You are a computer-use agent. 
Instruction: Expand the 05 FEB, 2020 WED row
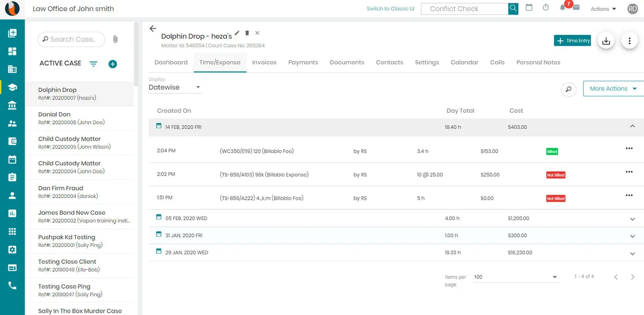point(632,219)
